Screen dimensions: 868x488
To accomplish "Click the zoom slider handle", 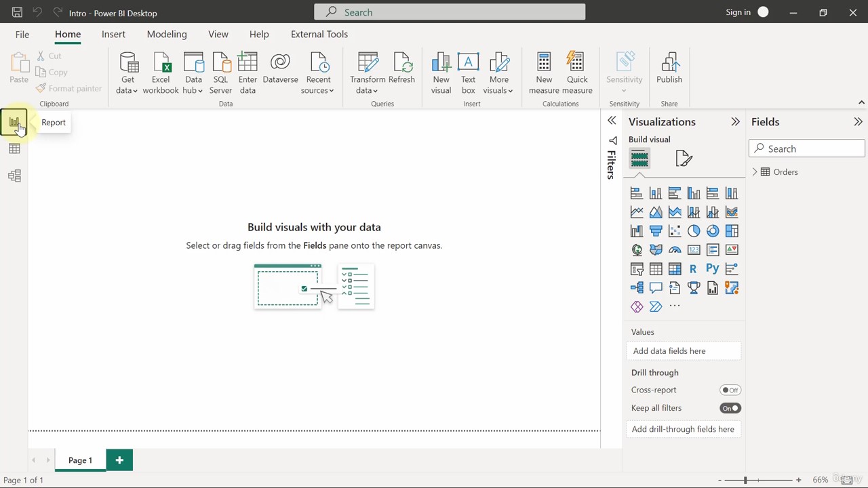I will [x=745, y=480].
